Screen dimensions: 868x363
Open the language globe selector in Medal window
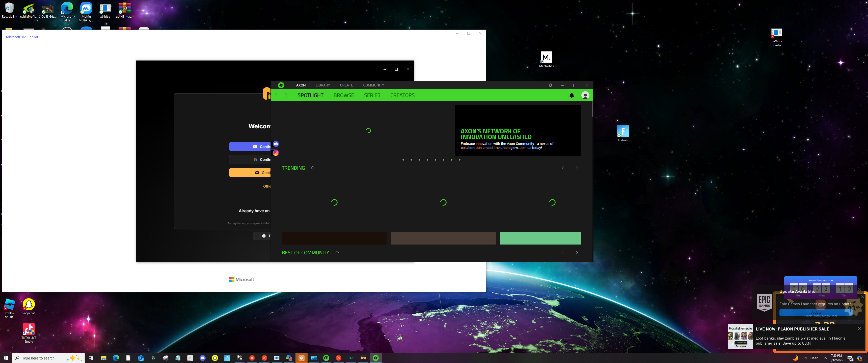(262, 236)
